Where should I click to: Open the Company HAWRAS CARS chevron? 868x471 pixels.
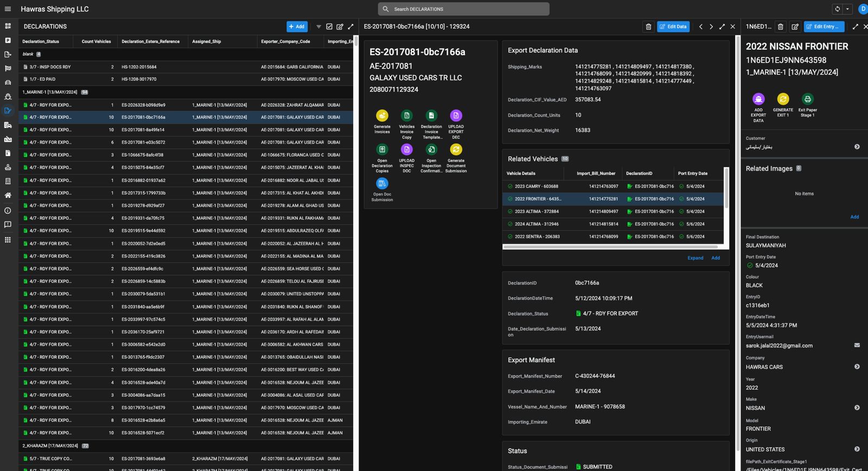857,367
